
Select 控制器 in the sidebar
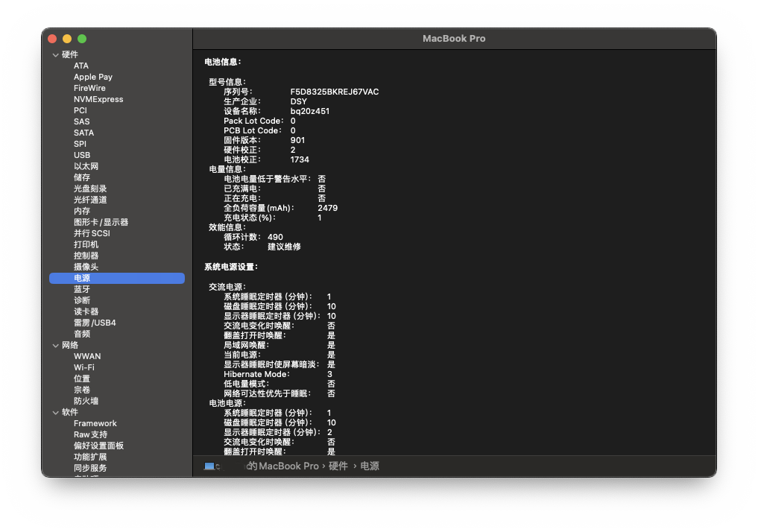[86, 256]
